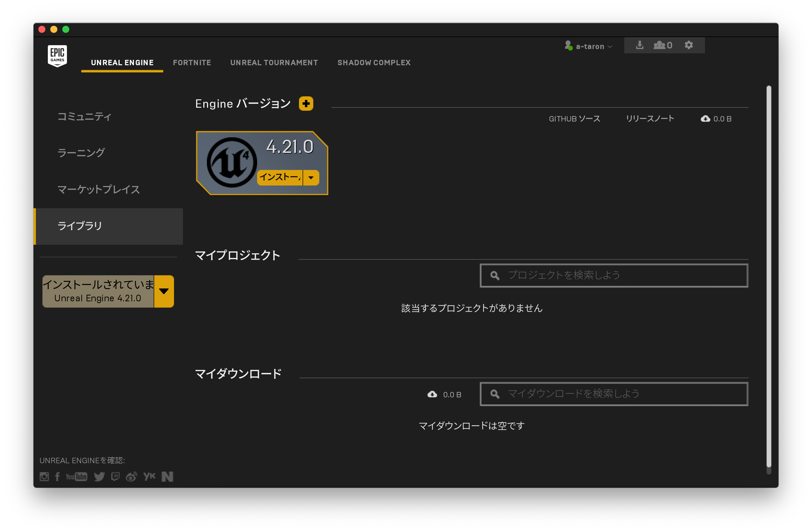Screen dimensions: 812x532
Task: Click the 0.0 B size in マイダウンロード
Action: click(x=452, y=395)
